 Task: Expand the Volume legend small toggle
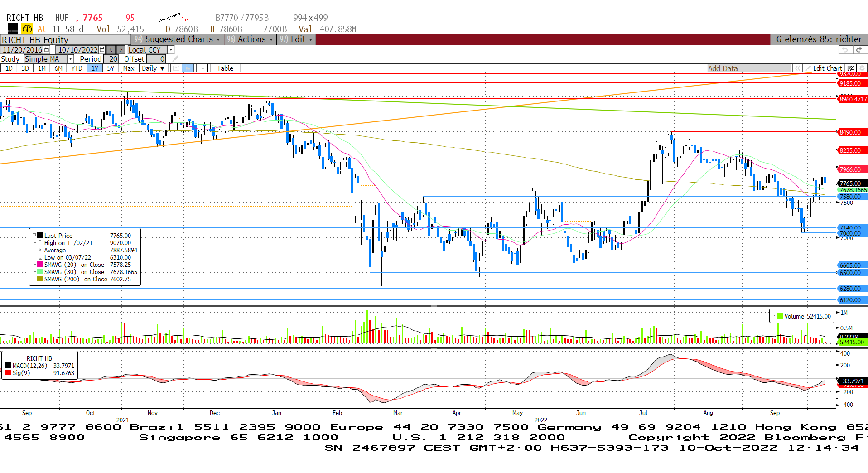tap(774, 316)
